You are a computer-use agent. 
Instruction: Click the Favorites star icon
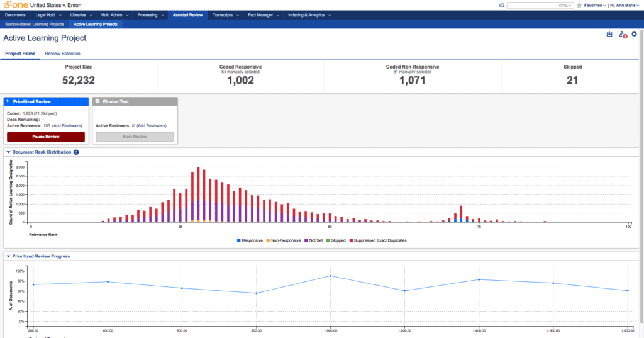pyautogui.click(x=579, y=5)
